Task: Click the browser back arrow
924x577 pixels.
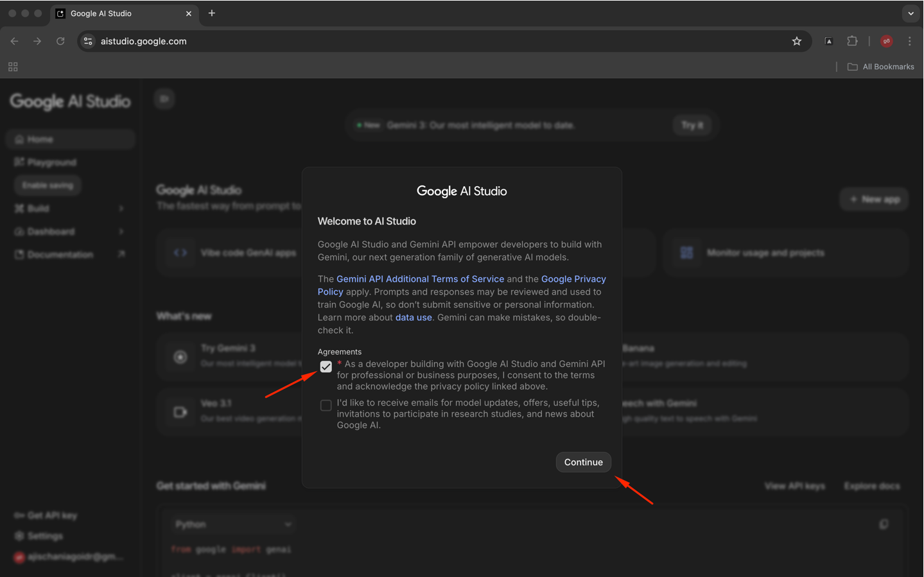Action: [x=14, y=41]
